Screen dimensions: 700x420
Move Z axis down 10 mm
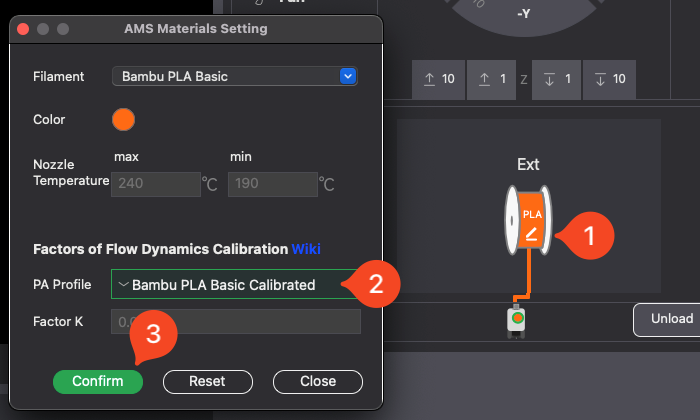(x=611, y=79)
